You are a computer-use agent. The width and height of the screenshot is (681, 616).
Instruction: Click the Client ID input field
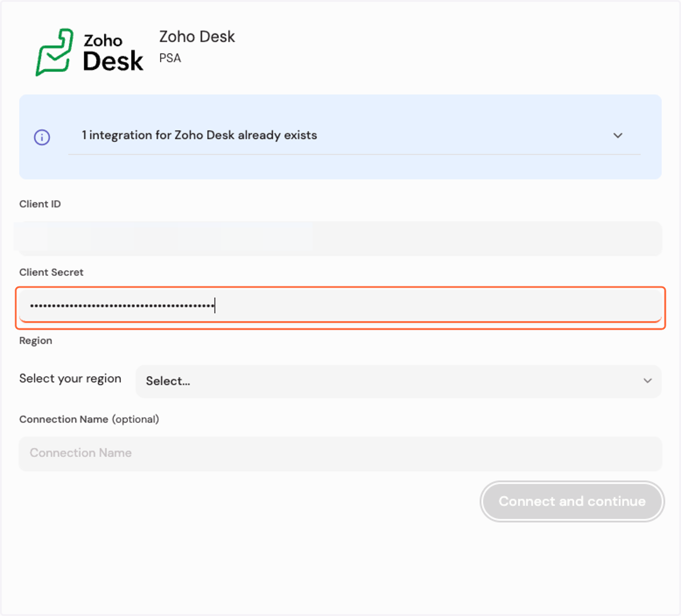[340, 238]
